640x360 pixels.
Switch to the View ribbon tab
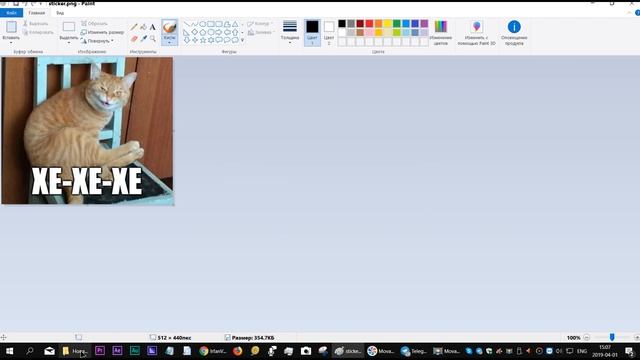click(x=60, y=13)
